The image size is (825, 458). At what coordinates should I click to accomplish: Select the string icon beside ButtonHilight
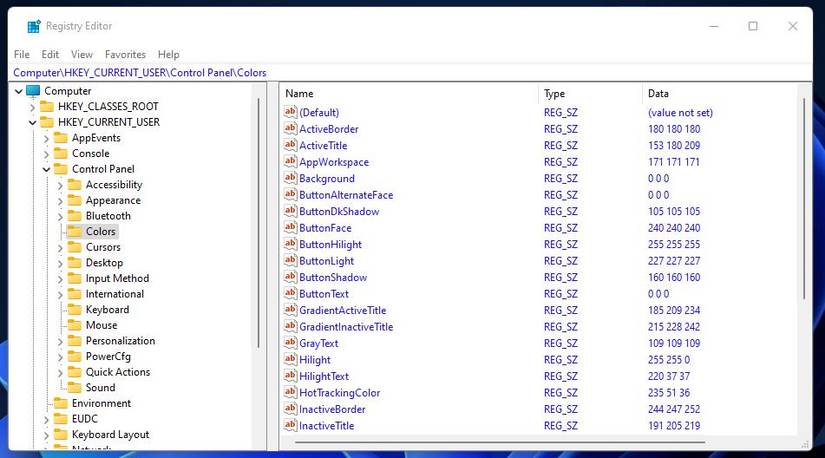290,244
